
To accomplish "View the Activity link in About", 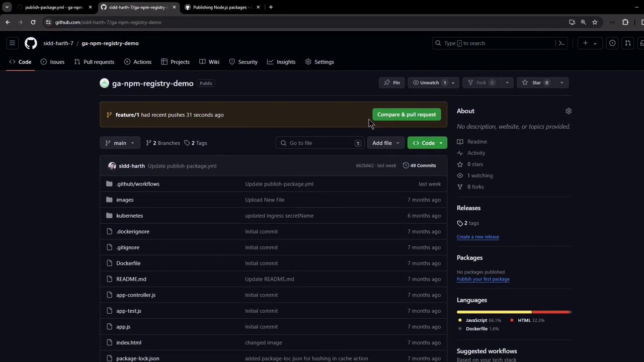I will tap(476, 153).
